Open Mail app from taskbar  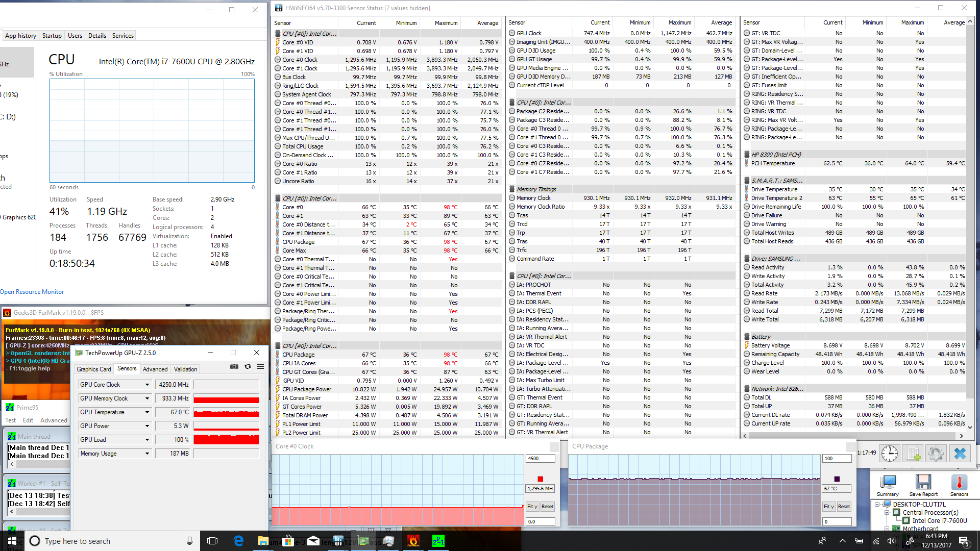coord(313,541)
